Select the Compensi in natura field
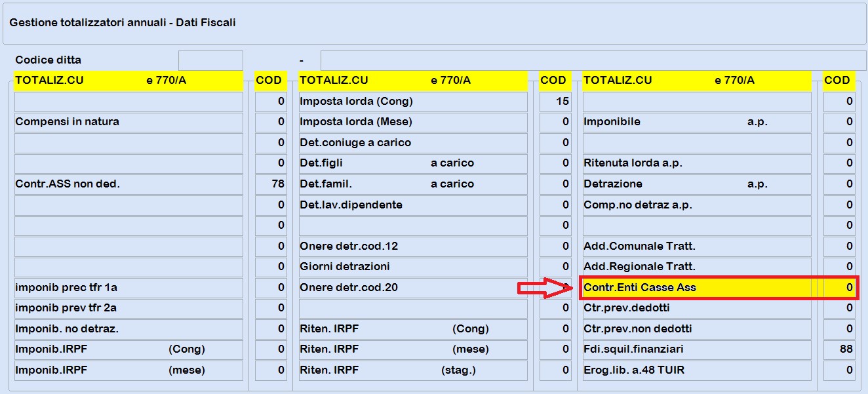 pos(128,122)
